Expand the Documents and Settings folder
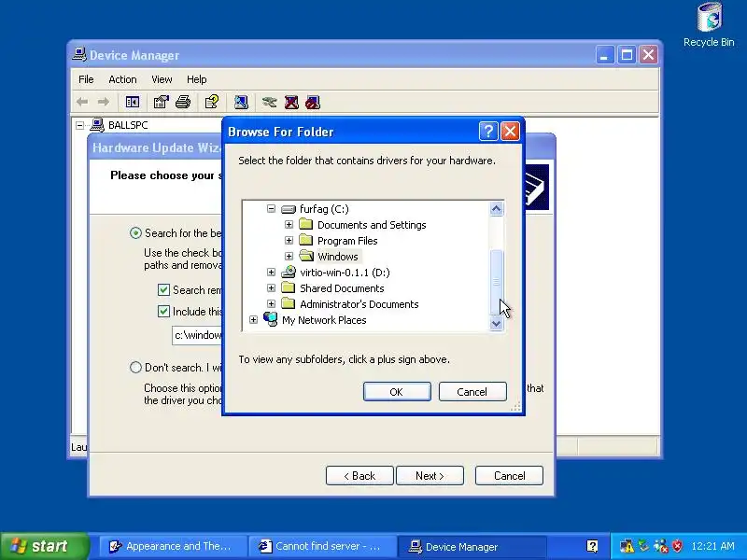This screenshot has height=560, width=747. click(289, 224)
